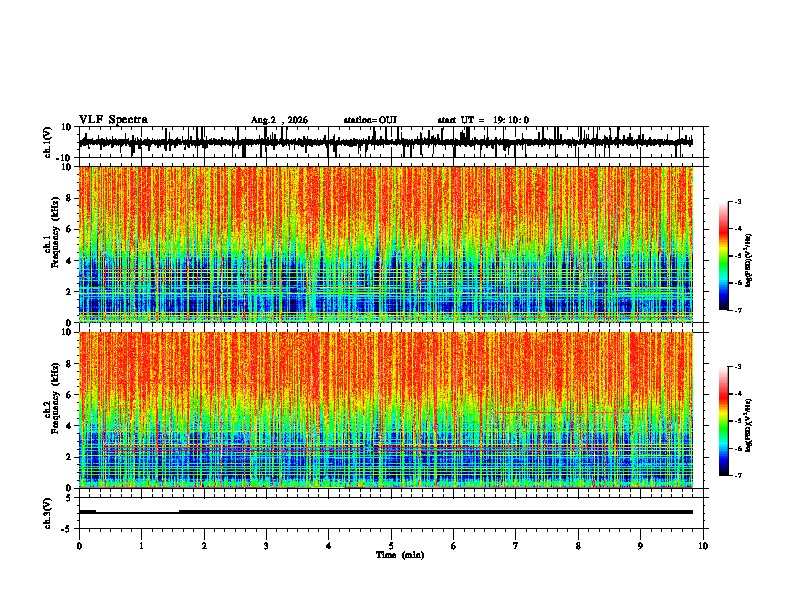Click the time axis tick label '10'
This screenshot has width=792, height=612.
[703, 546]
